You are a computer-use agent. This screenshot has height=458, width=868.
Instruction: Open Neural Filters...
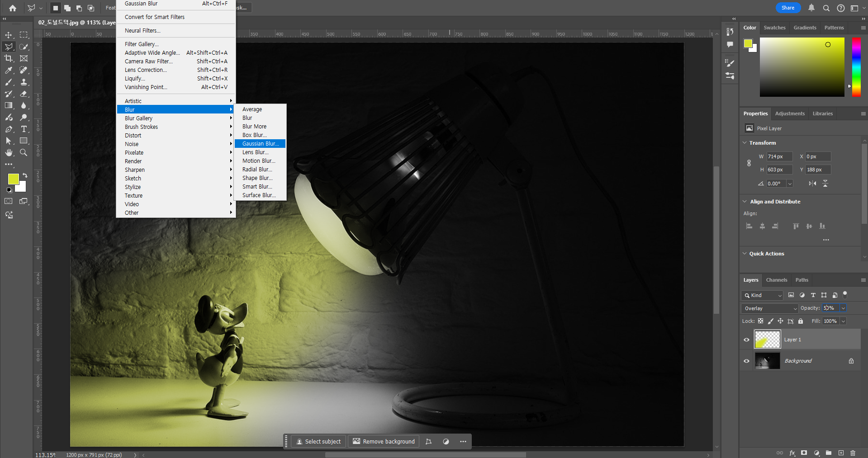[x=176, y=31]
